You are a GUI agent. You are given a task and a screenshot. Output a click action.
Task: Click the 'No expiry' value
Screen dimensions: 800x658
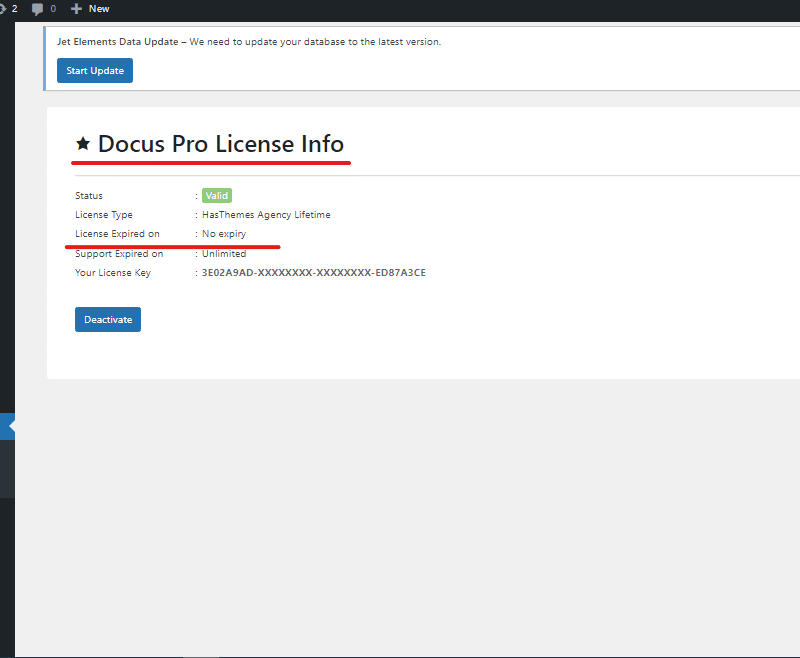[x=224, y=234]
